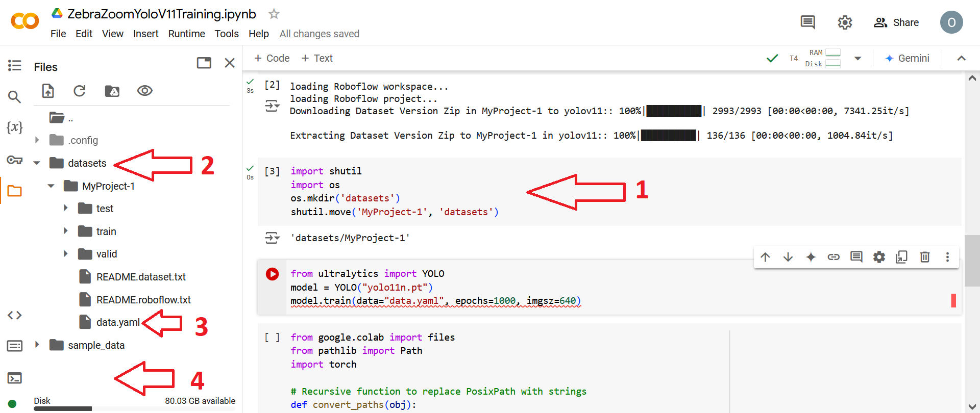
Task: Toggle show hidden files eye icon
Action: click(145, 91)
